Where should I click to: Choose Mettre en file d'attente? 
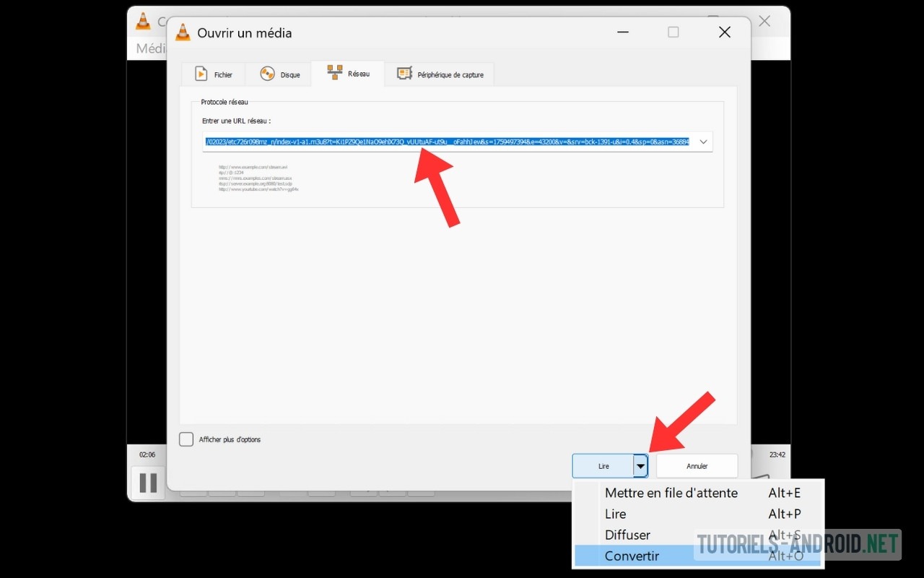[698, 493]
